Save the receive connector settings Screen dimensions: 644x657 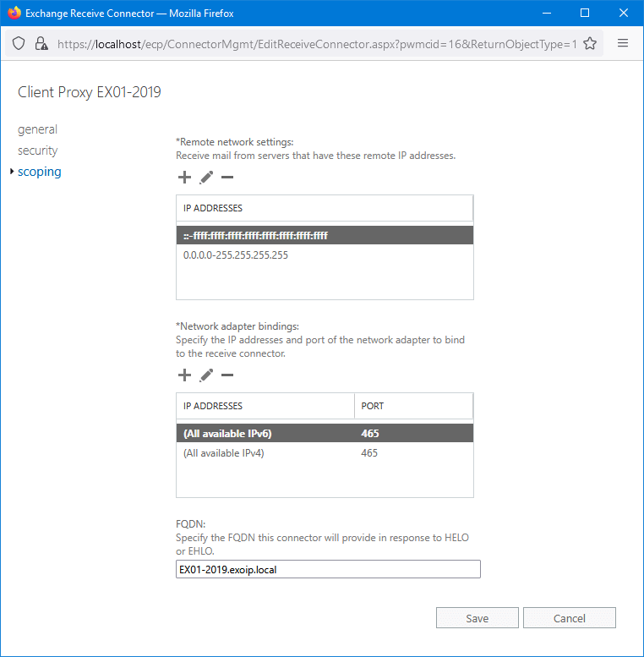click(x=477, y=618)
